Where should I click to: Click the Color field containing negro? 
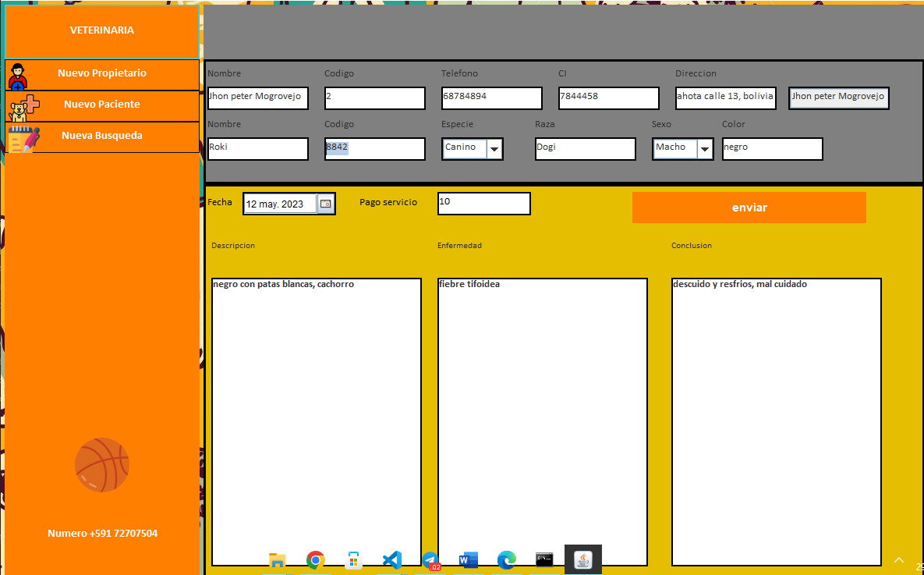click(x=773, y=149)
